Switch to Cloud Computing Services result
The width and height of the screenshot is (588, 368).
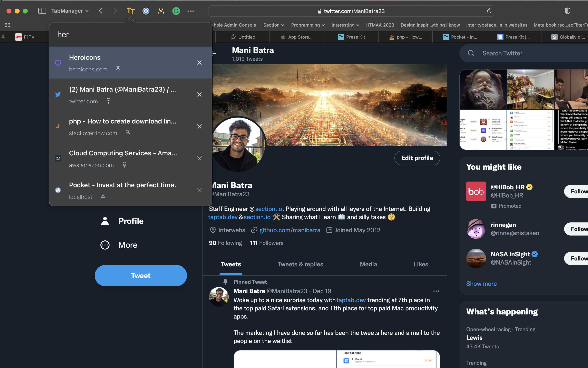point(131,158)
